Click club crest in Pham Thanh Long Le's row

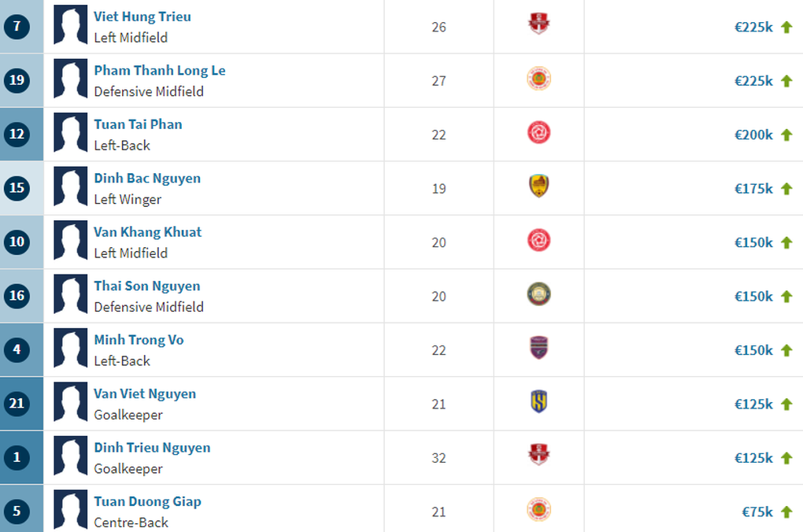[538, 79]
